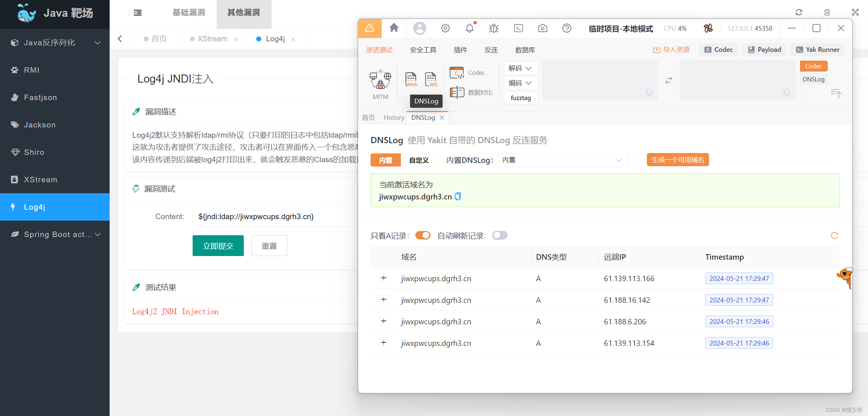Open the 解码 decode dropdown
Viewport: 868px width, 416px height.
coord(520,68)
